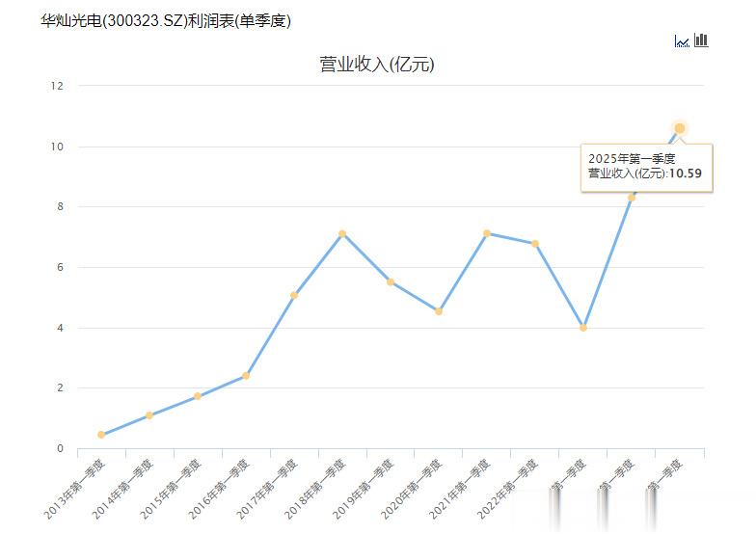Select the 2025 first quarter data point
The image size is (756, 534).
pyautogui.click(x=679, y=128)
